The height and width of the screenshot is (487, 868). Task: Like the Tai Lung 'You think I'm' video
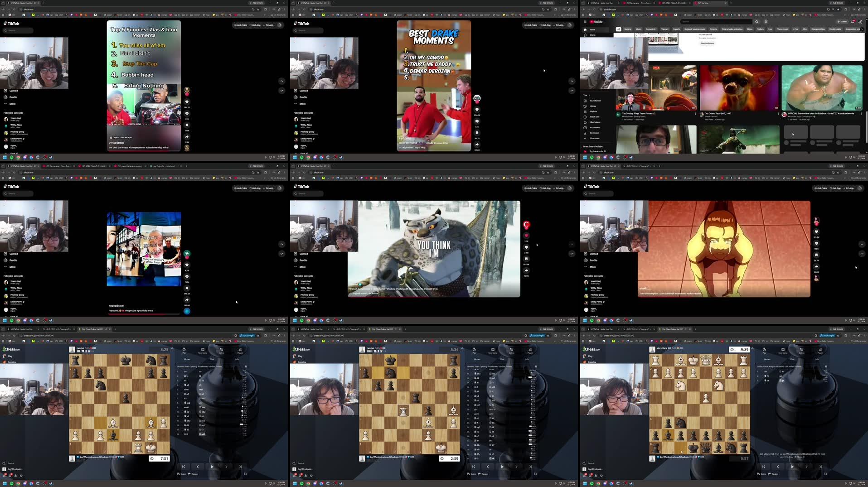point(526,236)
